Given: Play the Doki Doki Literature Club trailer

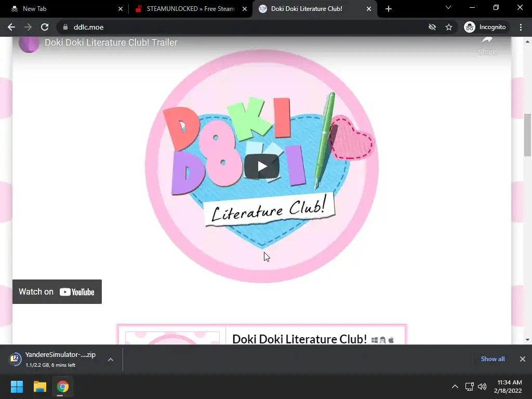Looking at the screenshot, I should pos(262,166).
